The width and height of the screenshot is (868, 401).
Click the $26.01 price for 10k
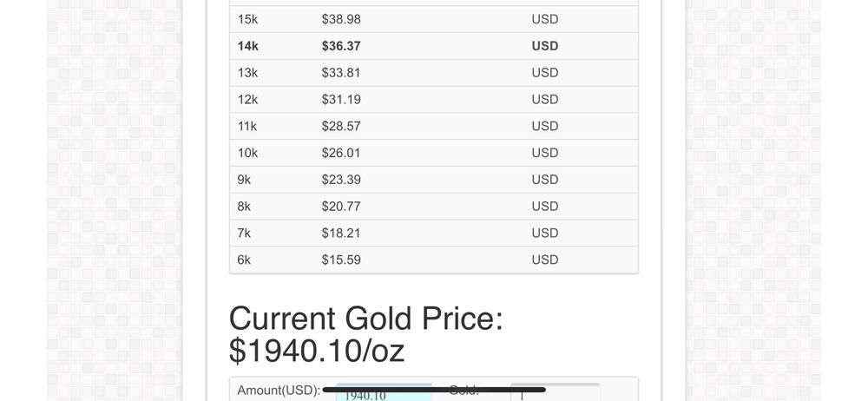(x=341, y=153)
